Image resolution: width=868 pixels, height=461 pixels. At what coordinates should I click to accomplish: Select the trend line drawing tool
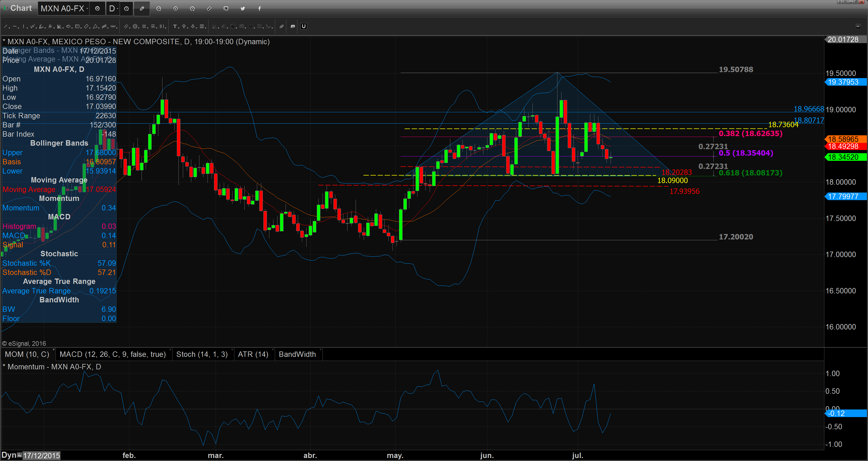[5, 26]
